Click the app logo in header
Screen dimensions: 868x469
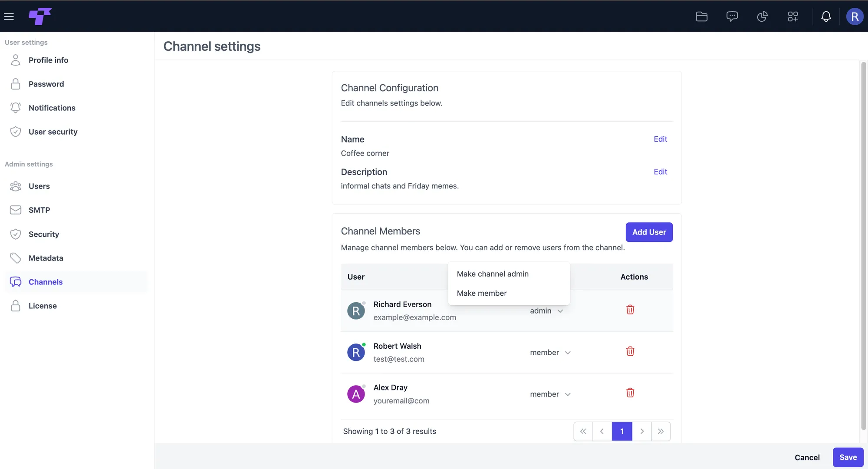point(40,17)
